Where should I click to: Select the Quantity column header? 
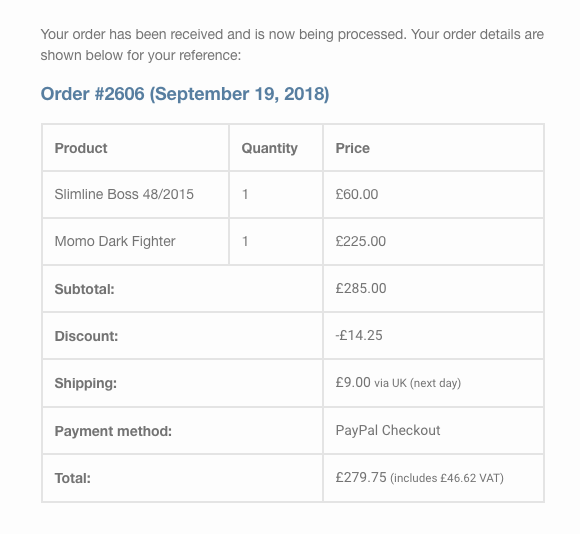(269, 148)
